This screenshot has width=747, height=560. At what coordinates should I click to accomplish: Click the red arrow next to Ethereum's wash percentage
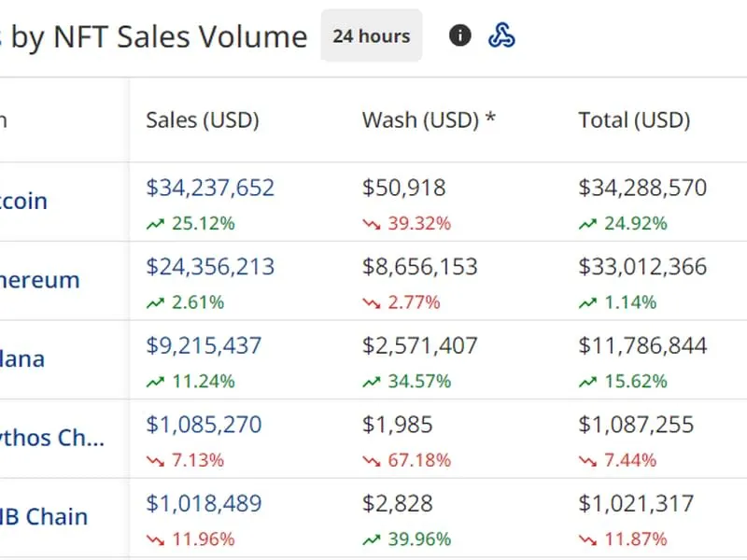(x=371, y=302)
